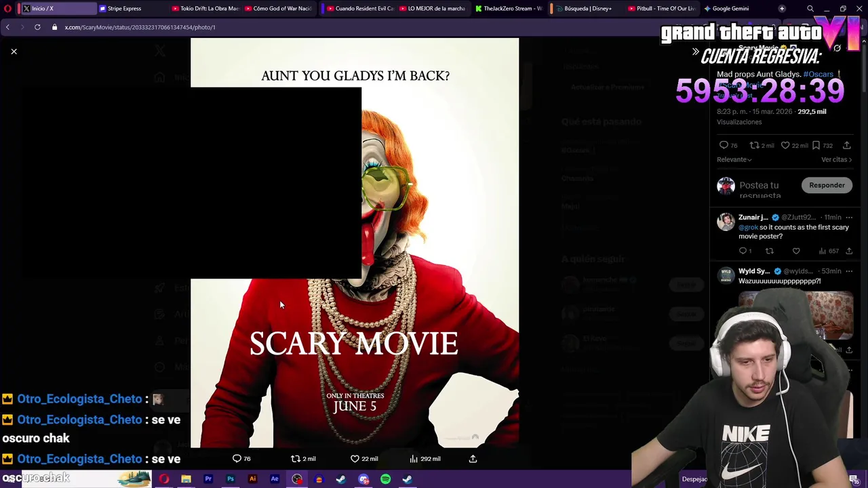Click the Opera menu logo

coord(7,8)
